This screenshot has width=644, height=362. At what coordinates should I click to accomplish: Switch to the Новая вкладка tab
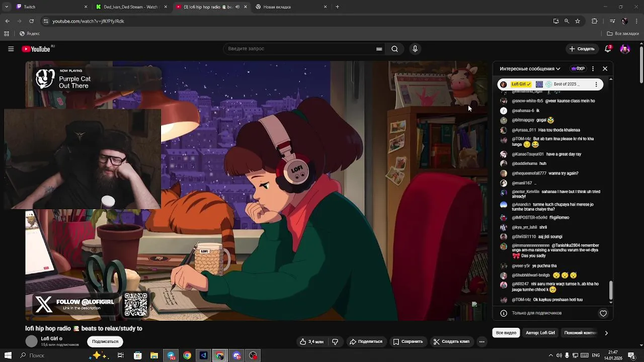[291, 7]
